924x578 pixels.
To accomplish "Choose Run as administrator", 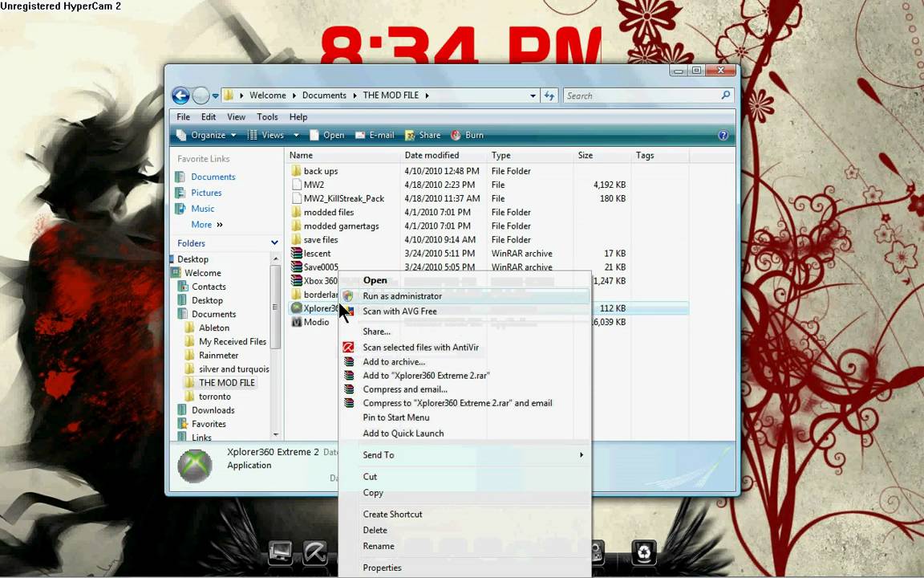I will point(465,296).
